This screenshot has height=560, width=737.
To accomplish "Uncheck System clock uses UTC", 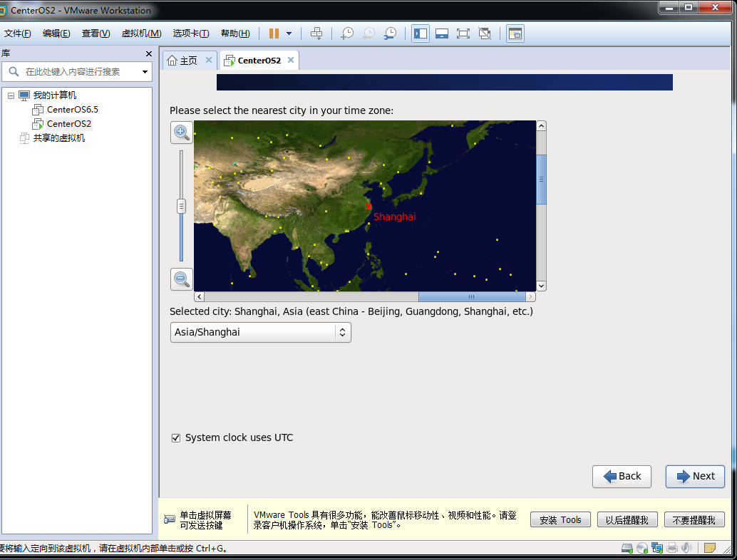I will 176,438.
